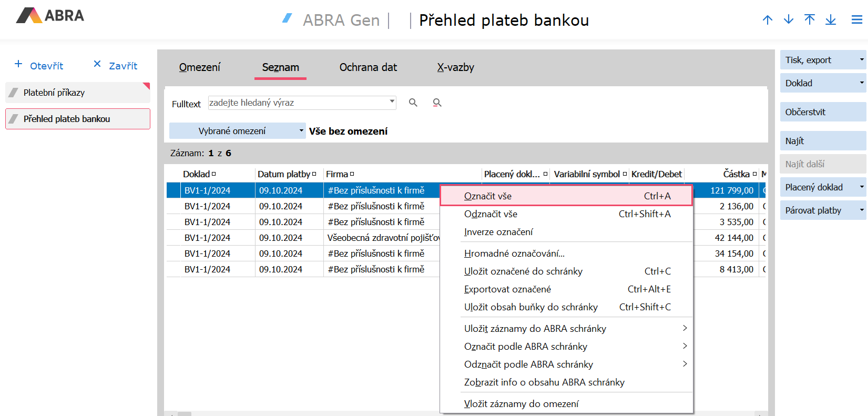The height and width of the screenshot is (416, 868).
Task: Expand the Párovat platby dropdown
Action: (861, 210)
